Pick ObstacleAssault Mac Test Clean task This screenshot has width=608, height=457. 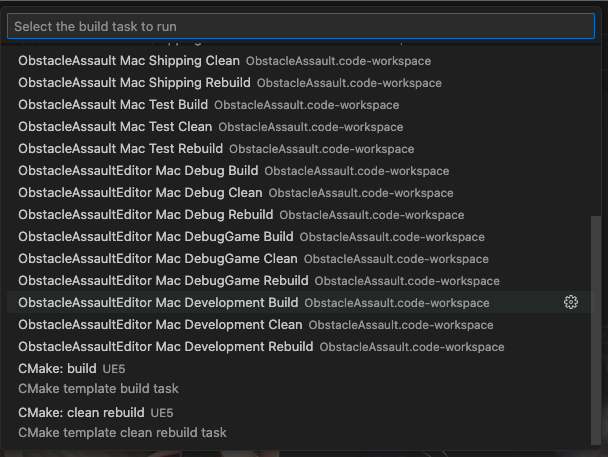pos(301,127)
